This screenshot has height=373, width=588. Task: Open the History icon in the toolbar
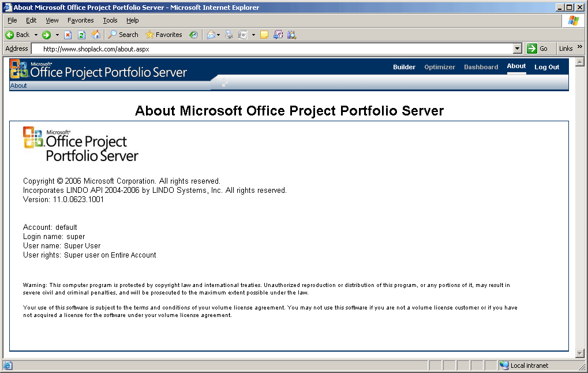click(193, 35)
